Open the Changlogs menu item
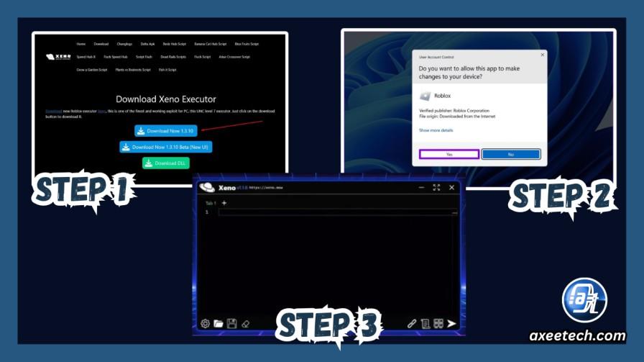 [124, 44]
